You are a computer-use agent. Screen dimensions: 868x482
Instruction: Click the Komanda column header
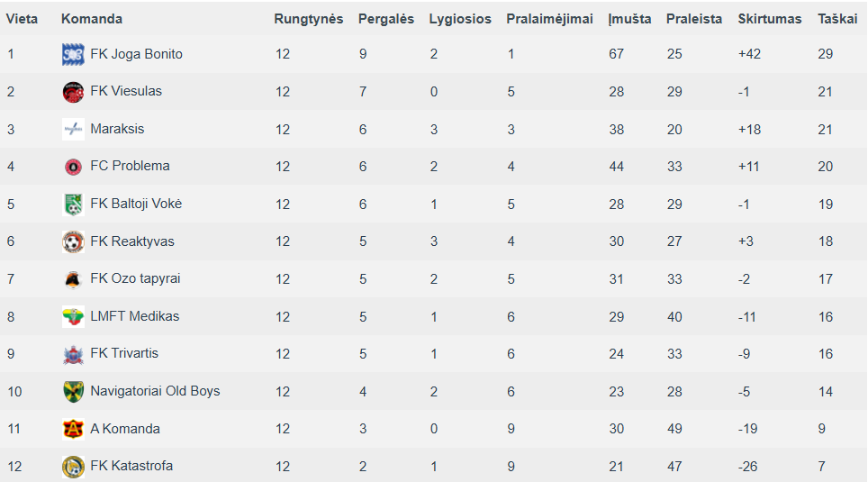click(x=91, y=19)
